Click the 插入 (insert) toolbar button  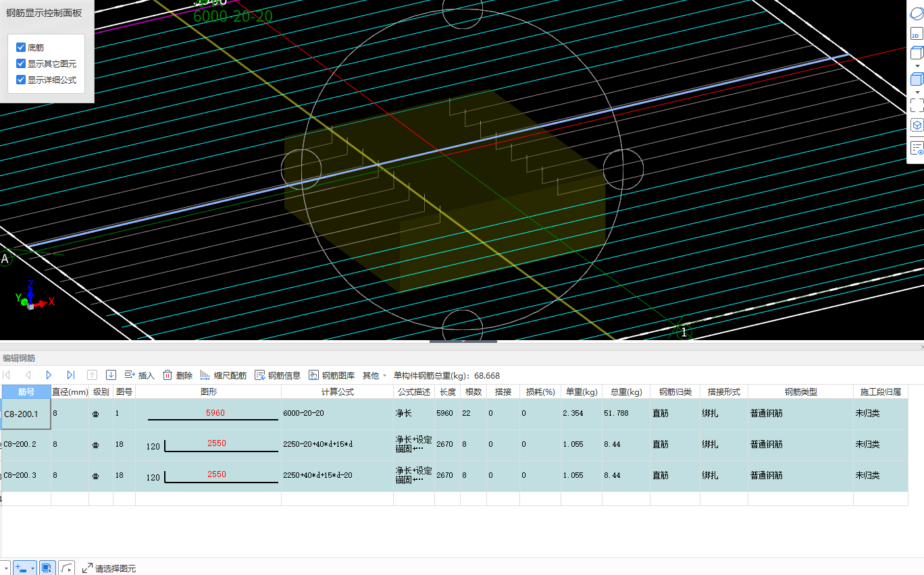click(x=140, y=375)
